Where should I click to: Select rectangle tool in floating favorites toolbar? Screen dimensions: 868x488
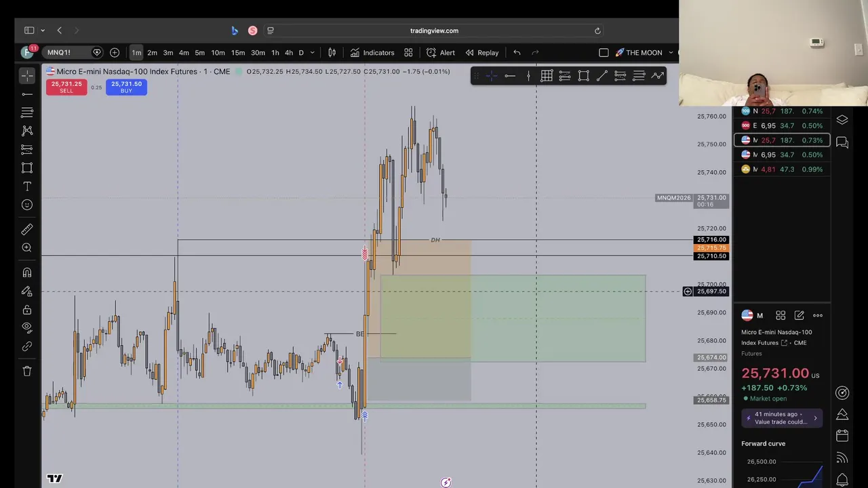coord(583,76)
